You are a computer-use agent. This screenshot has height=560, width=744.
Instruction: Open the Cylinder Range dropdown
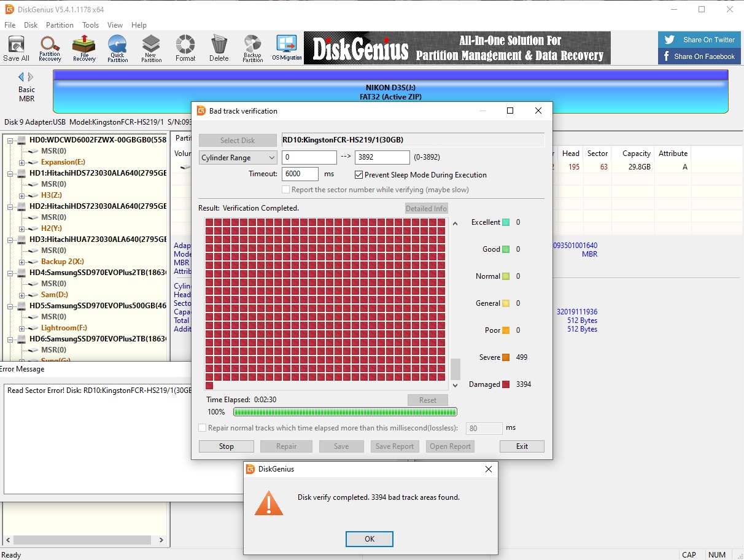click(x=238, y=158)
